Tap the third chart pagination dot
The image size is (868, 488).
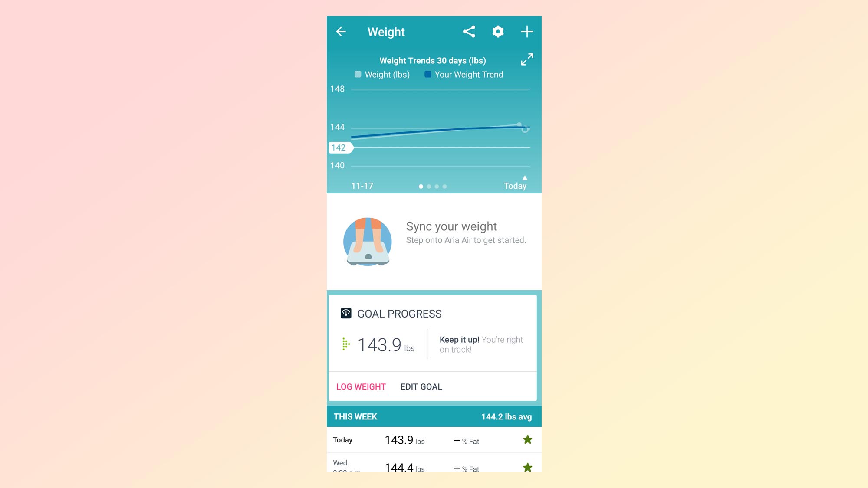437,185
